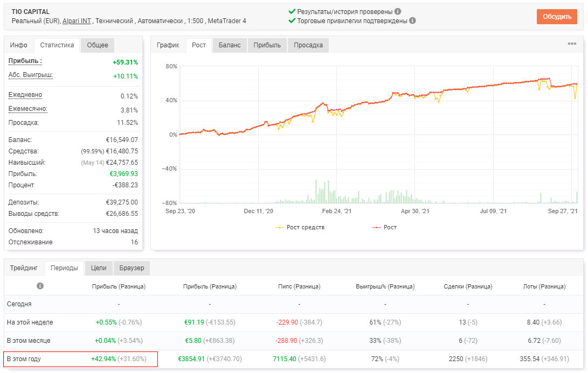588x373 pixels.
Task: Select the Браузер tab
Action: pos(132,268)
